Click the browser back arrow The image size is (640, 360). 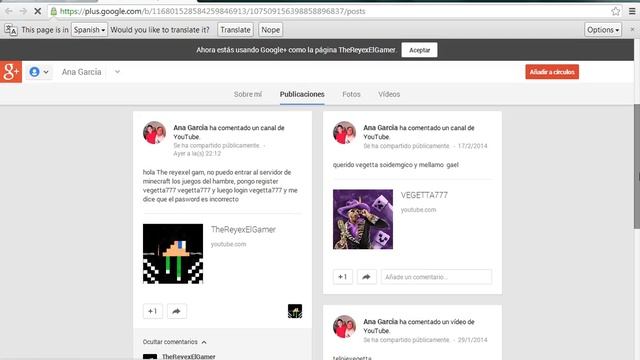tap(8, 11)
